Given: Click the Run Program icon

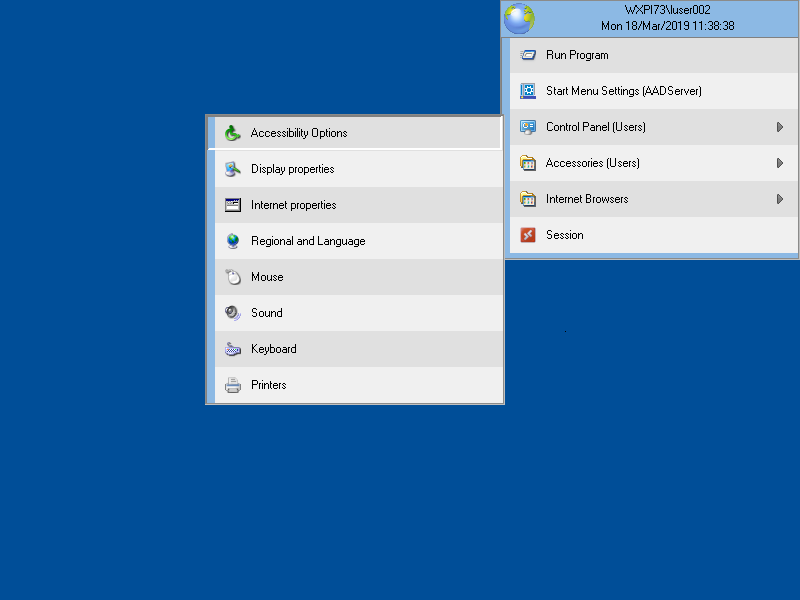Looking at the screenshot, I should tap(528, 55).
